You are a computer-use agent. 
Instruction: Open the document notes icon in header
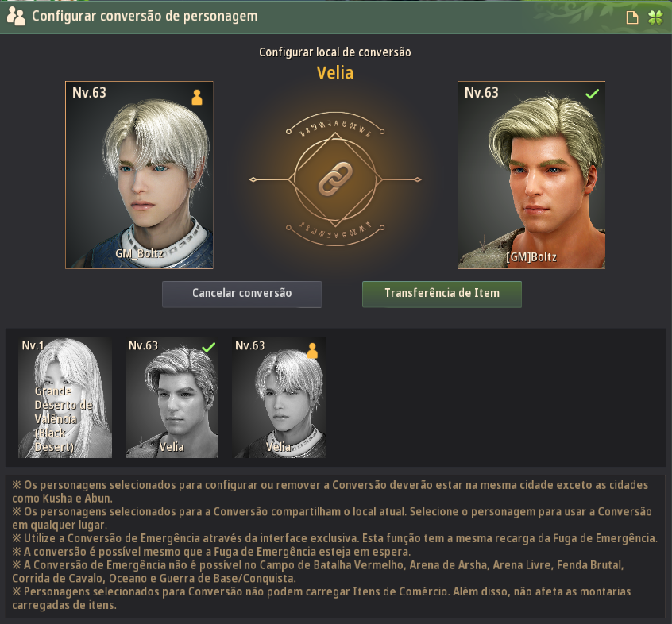(x=632, y=17)
